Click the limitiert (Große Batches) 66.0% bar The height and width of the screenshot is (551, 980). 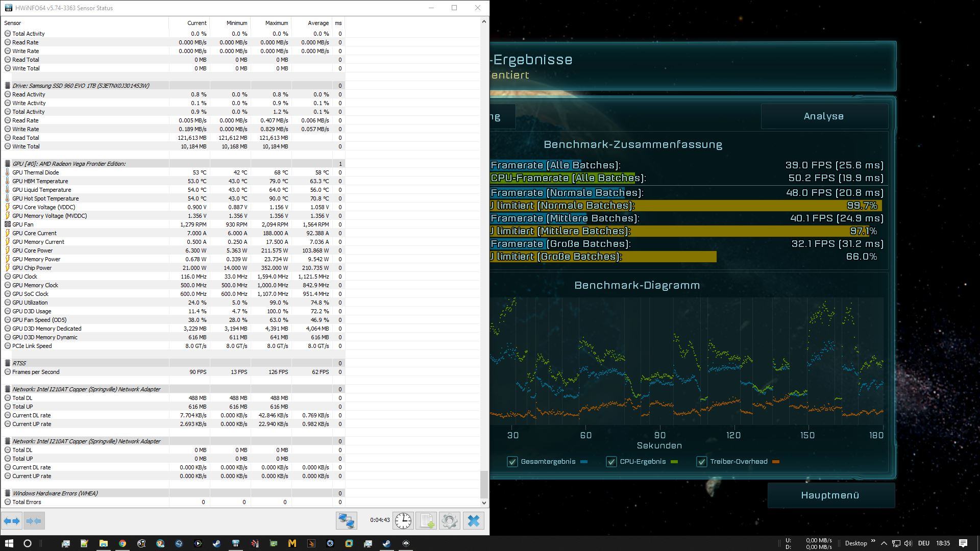point(603,257)
